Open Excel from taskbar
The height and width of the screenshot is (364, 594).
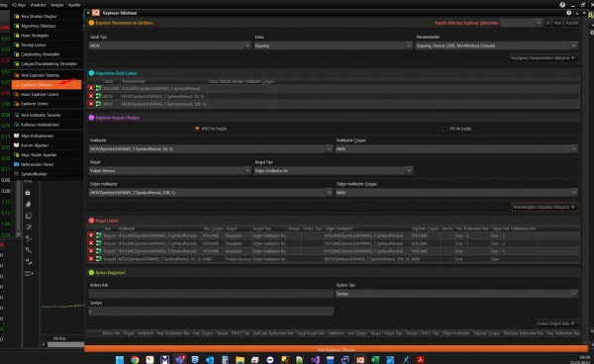click(375, 359)
